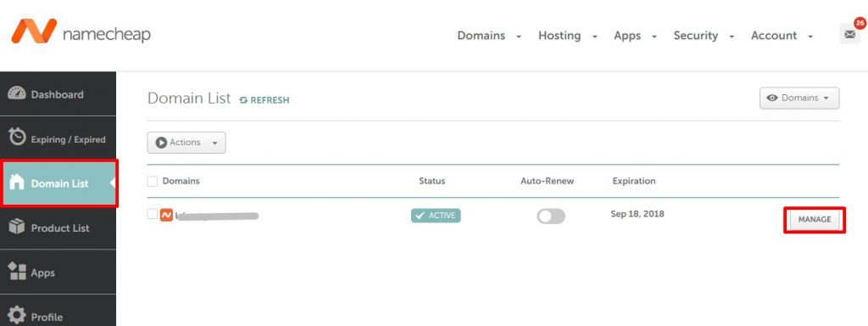
Task: Select Domain List in sidebar
Action: (x=58, y=183)
